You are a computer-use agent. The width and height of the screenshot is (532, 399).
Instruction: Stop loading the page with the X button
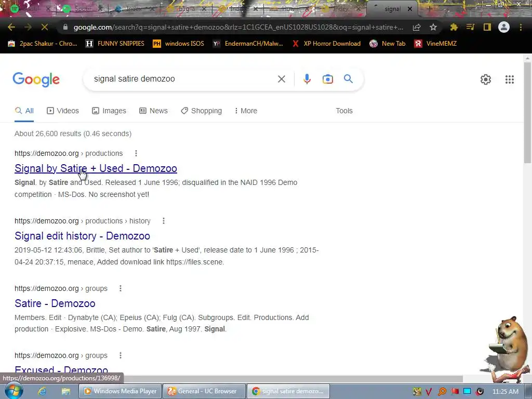click(45, 27)
